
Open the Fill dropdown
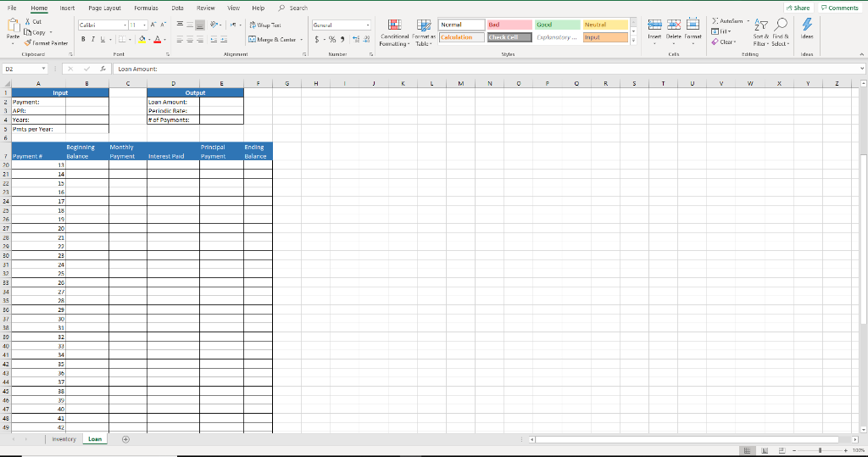pos(721,31)
